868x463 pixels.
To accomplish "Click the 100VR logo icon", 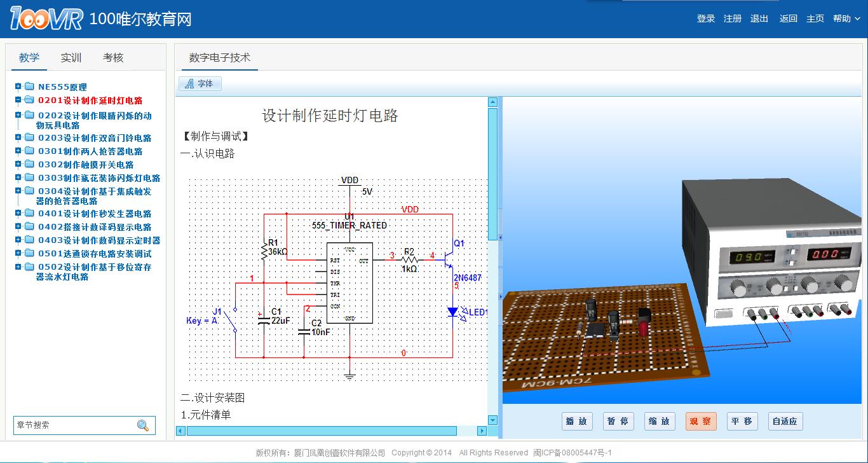I will click(46, 18).
